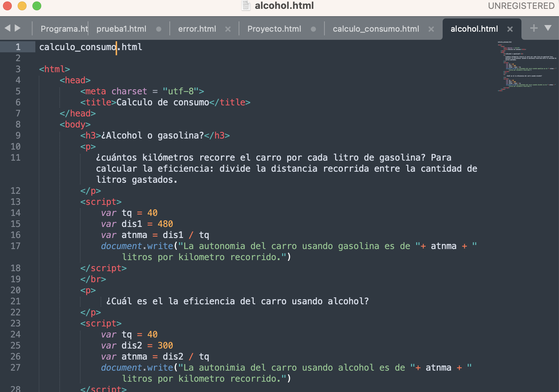
Task: Select the alcohol.html tab
Action: (x=474, y=29)
